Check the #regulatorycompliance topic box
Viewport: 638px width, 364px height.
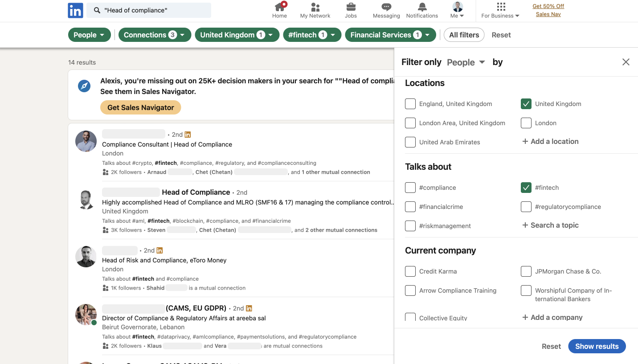(526, 207)
